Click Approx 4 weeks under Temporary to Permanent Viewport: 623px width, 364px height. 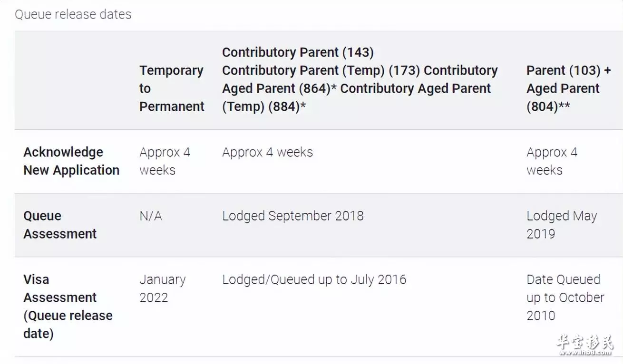pos(165,161)
